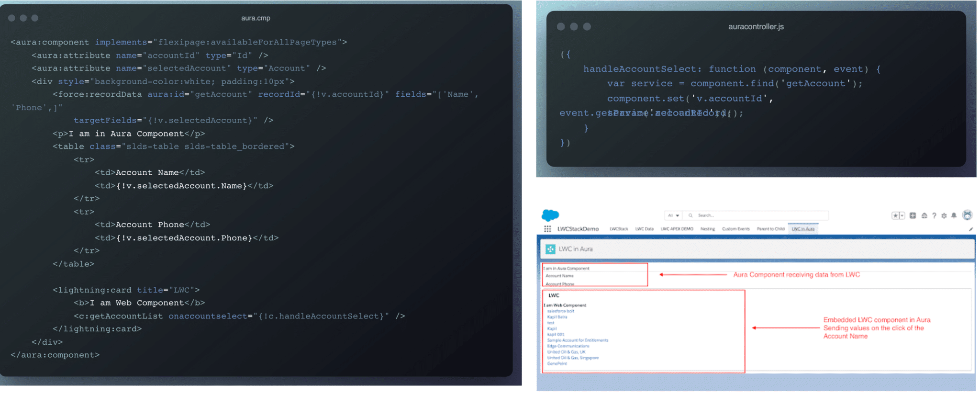The height and width of the screenshot is (395, 980).
Task: Expand the 'All' search scope dropdown
Action: click(673, 215)
